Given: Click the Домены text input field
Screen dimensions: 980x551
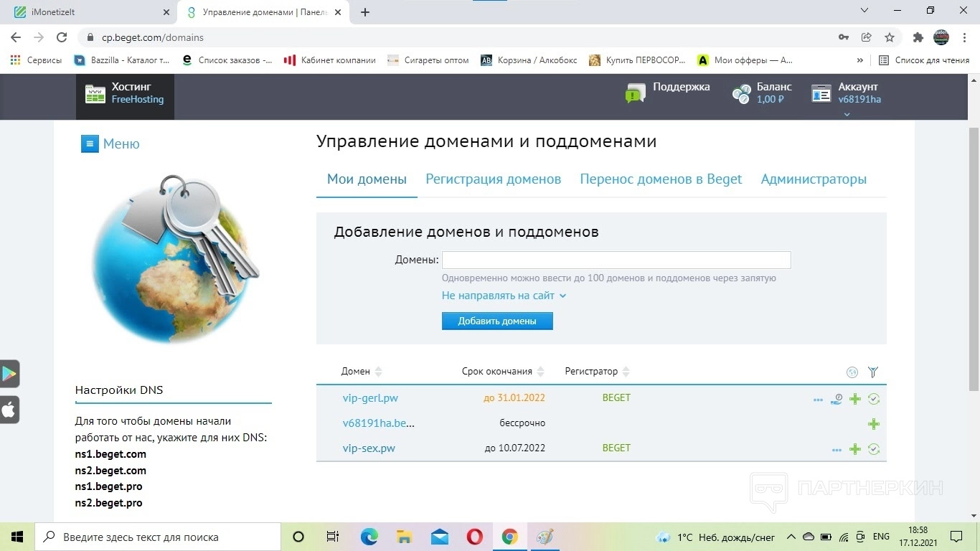Looking at the screenshot, I should (x=616, y=260).
